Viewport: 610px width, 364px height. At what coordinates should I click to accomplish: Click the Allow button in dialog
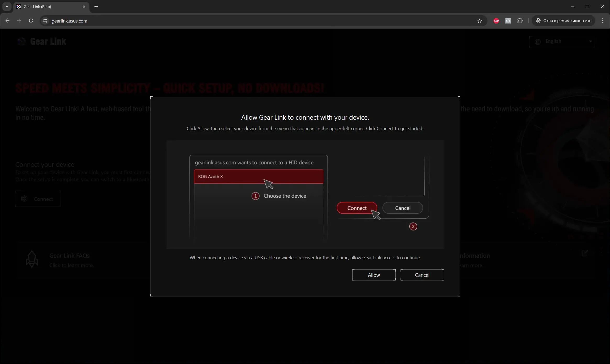coord(374,275)
